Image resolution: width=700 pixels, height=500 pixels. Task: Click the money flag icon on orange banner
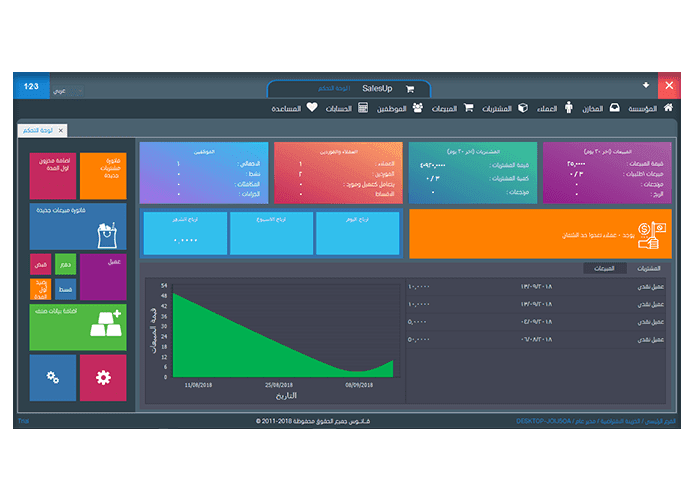(x=651, y=234)
